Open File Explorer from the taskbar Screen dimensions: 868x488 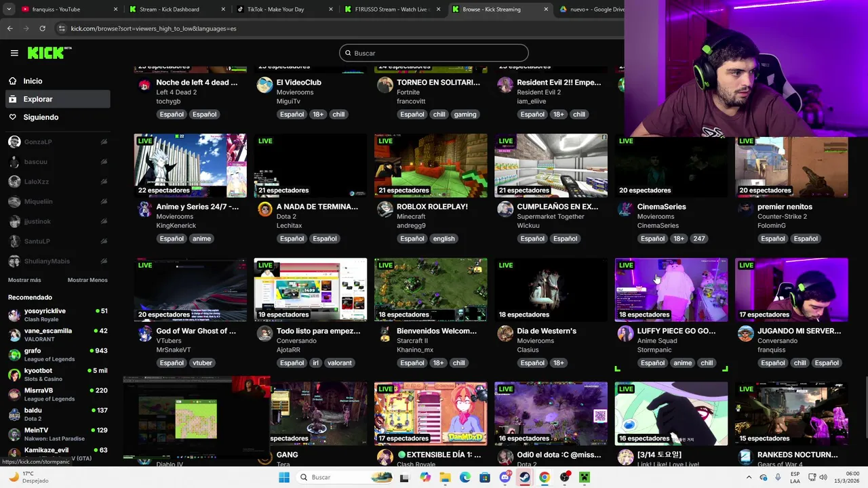(x=445, y=477)
